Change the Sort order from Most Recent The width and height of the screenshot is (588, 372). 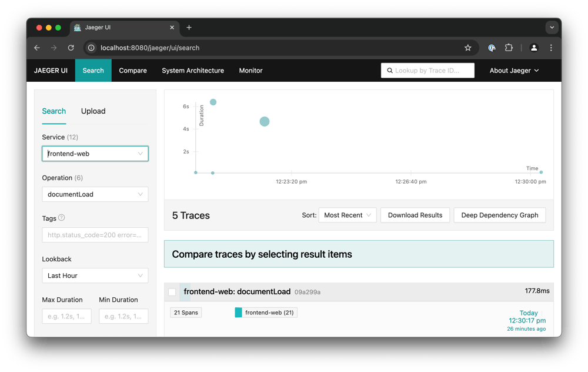[x=348, y=215]
